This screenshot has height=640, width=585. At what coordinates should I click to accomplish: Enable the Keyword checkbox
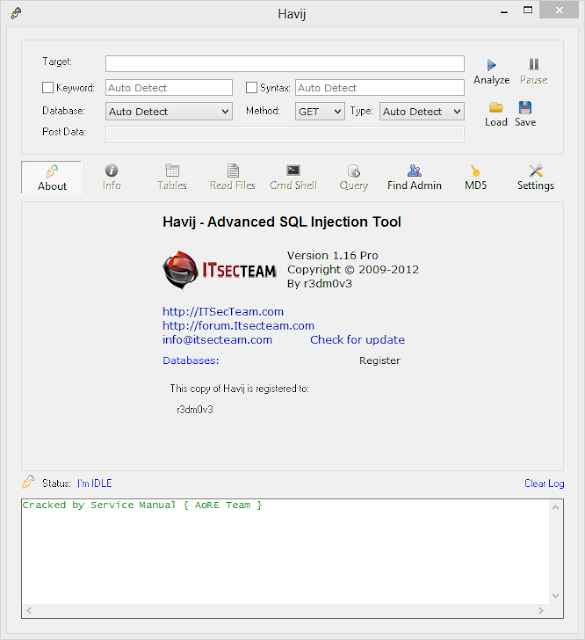(x=48, y=87)
